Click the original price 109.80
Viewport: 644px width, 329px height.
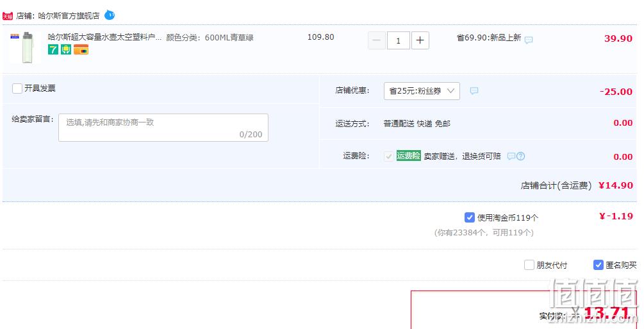(x=321, y=37)
